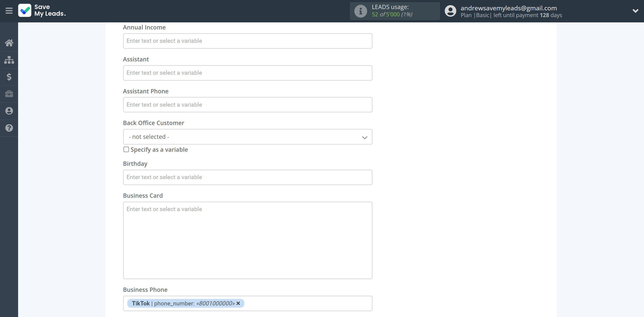This screenshot has height=317, width=644.
Task: Go to the Home dashboard icon
Action: coord(9,43)
